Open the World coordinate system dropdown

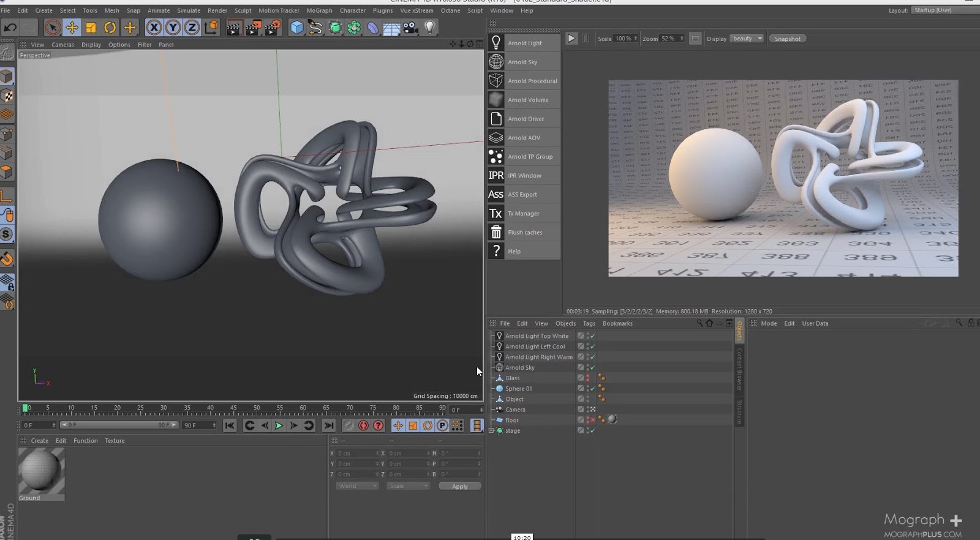coord(357,486)
